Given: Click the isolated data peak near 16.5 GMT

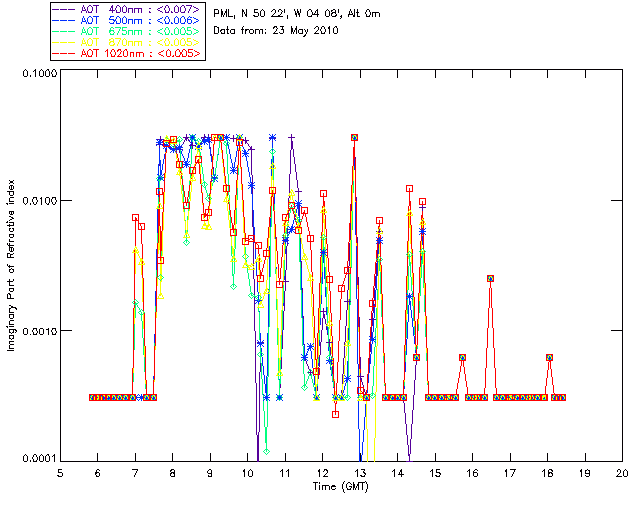Looking at the screenshot, I should 490,278.
